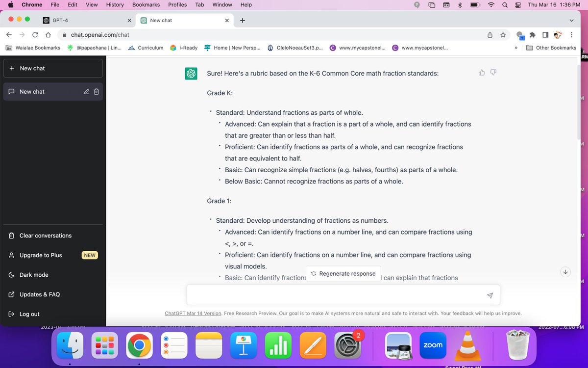
Task: Switch to the GPT-4 tab
Action: [87, 20]
